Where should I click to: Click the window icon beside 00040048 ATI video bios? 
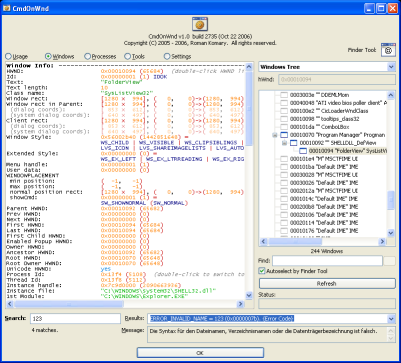[x=284, y=103]
